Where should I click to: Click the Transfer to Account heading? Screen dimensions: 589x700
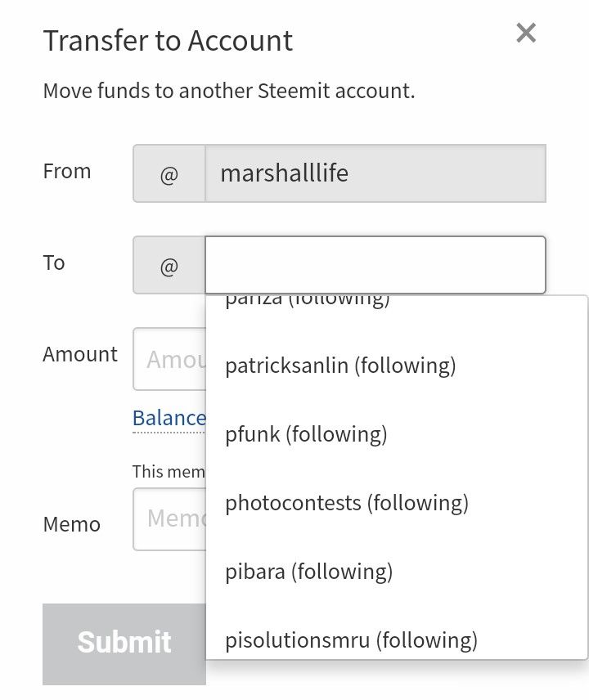click(168, 41)
